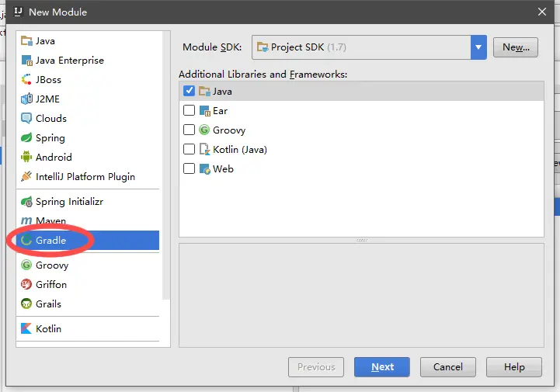The width and height of the screenshot is (560, 392).
Task: Click Java folder icon in frameworks list
Action: coord(204,91)
